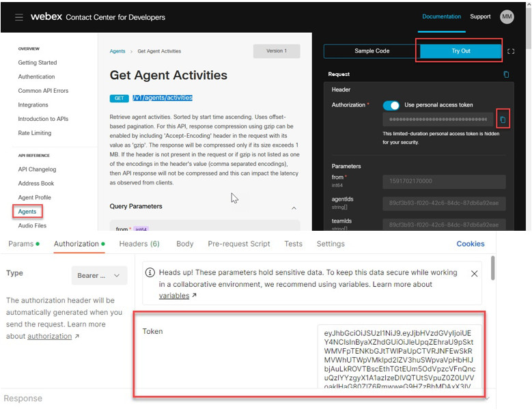Open the Documentation tab
The image size is (532, 411).
pos(441,16)
